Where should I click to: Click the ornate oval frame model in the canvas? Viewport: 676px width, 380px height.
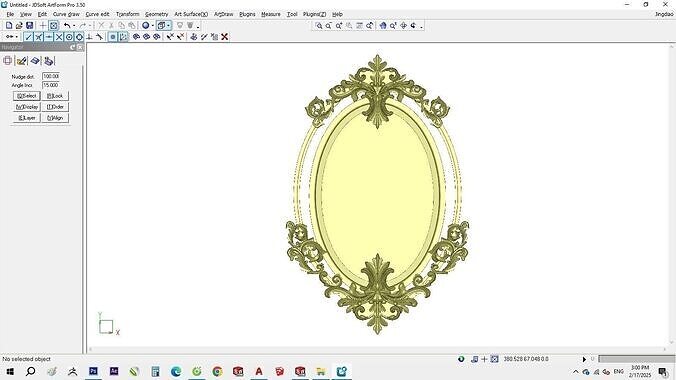click(378, 194)
